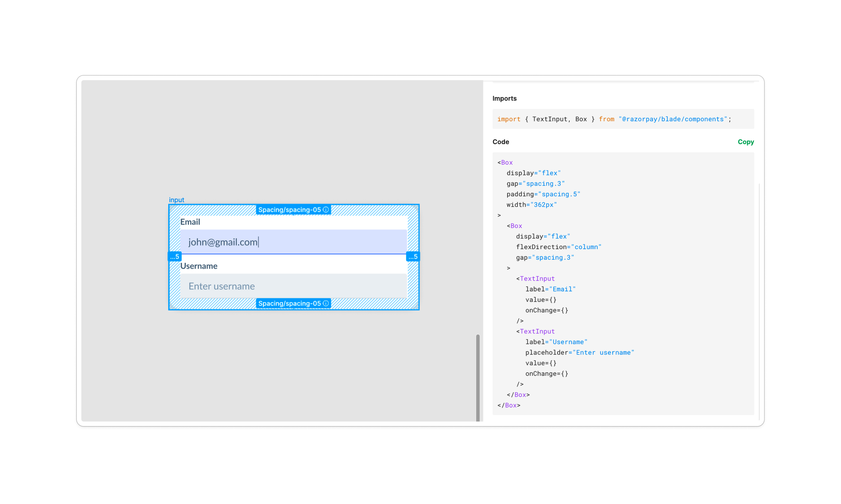Click the '@razorpay/blade/components' string in import
Screen dimensions: 841x504
point(672,119)
